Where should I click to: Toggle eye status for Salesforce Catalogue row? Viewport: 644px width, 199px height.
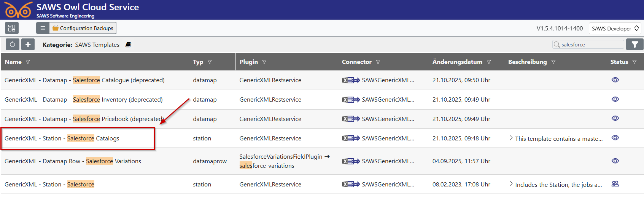pyautogui.click(x=615, y=80)
